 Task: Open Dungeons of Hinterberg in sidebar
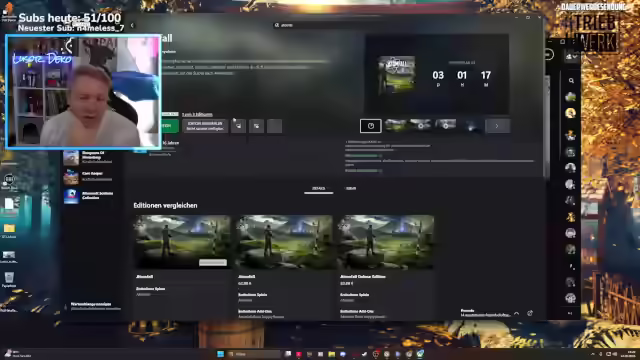[x=92, y=158]
